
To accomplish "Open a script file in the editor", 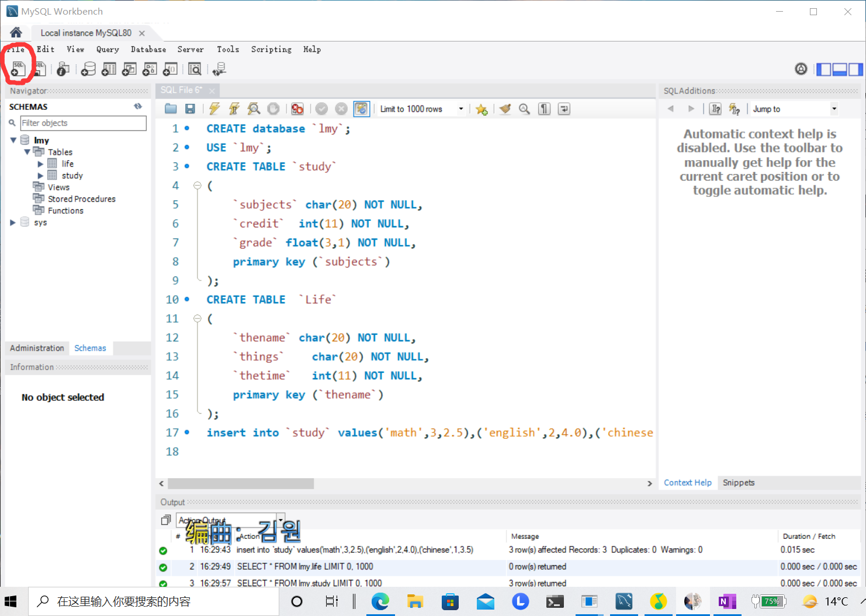I will point(171,109).
